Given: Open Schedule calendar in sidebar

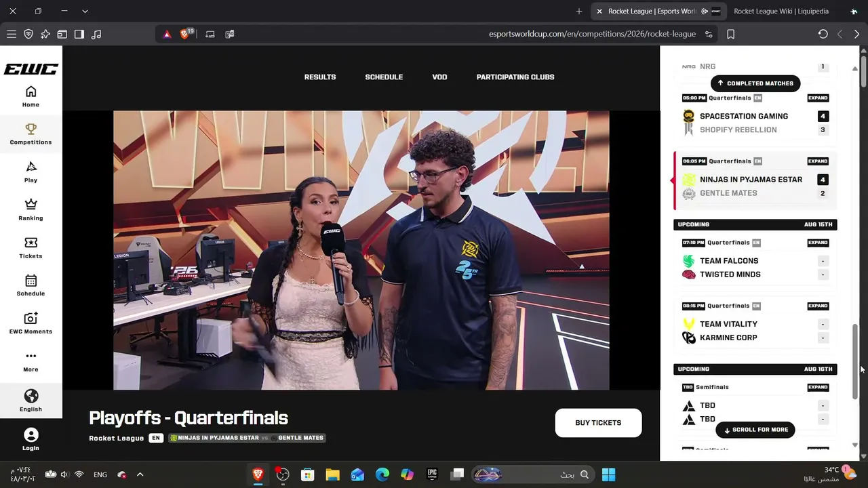Looking at the screenshot, I should pos(31,285).
